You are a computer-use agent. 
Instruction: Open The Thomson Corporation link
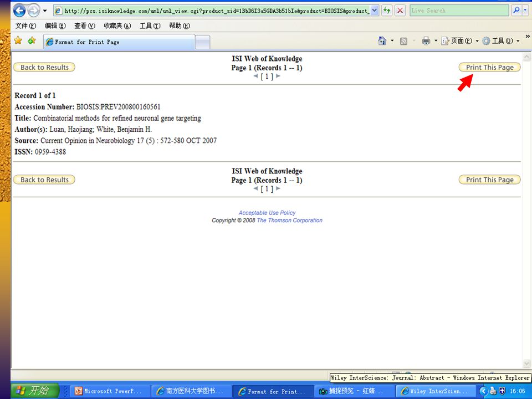click(289, 220)
